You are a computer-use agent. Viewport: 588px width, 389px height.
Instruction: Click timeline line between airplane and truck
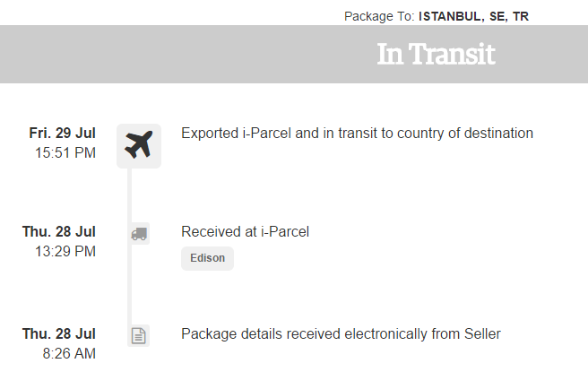(130, 195)
